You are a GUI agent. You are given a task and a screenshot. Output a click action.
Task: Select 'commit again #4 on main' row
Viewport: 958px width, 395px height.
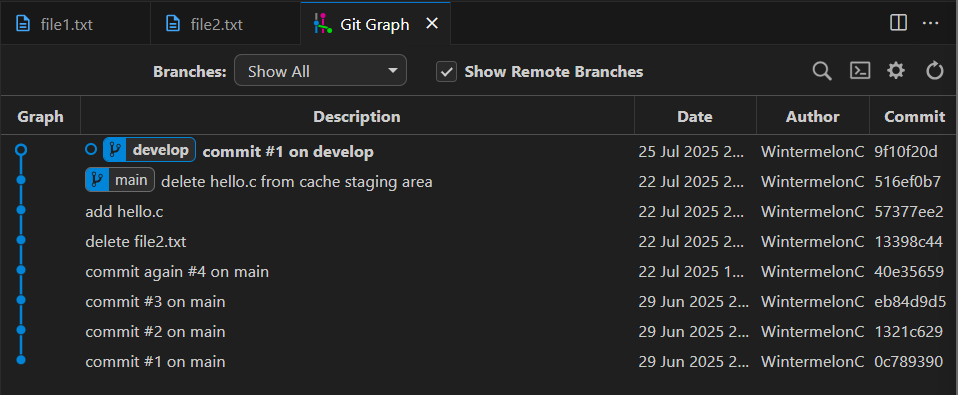(479, 271)
